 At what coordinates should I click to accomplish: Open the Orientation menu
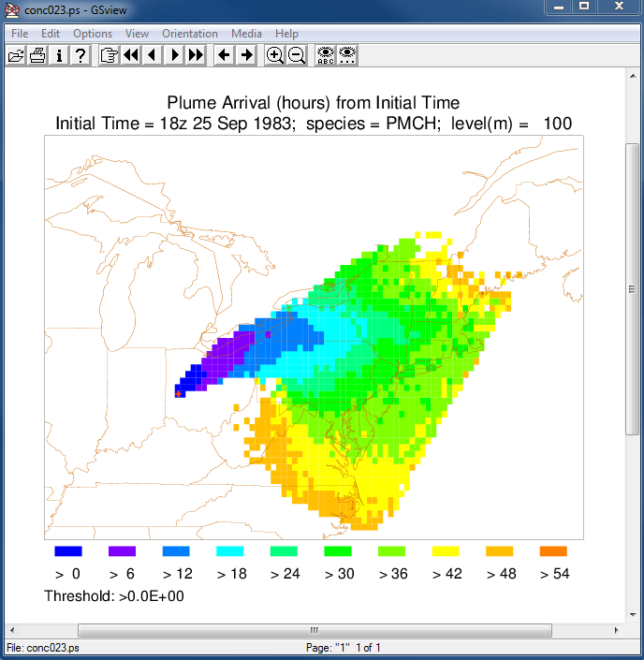(190, 34)
